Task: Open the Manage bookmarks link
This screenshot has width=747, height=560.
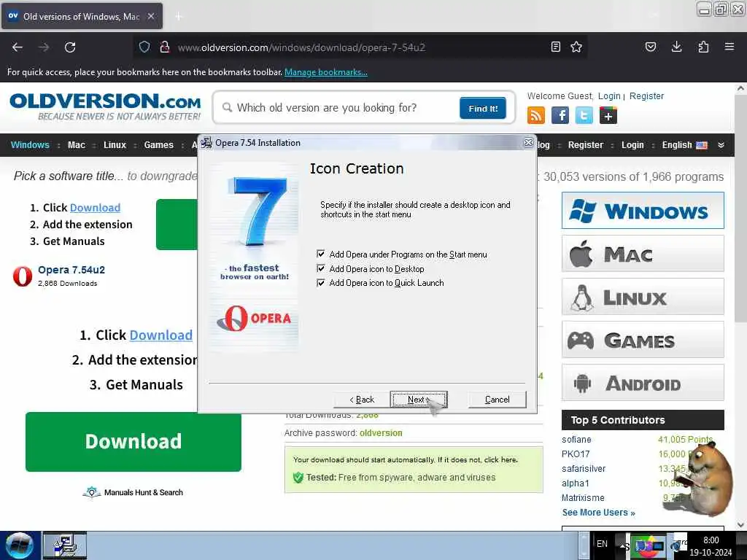Action: click(326, 72)
